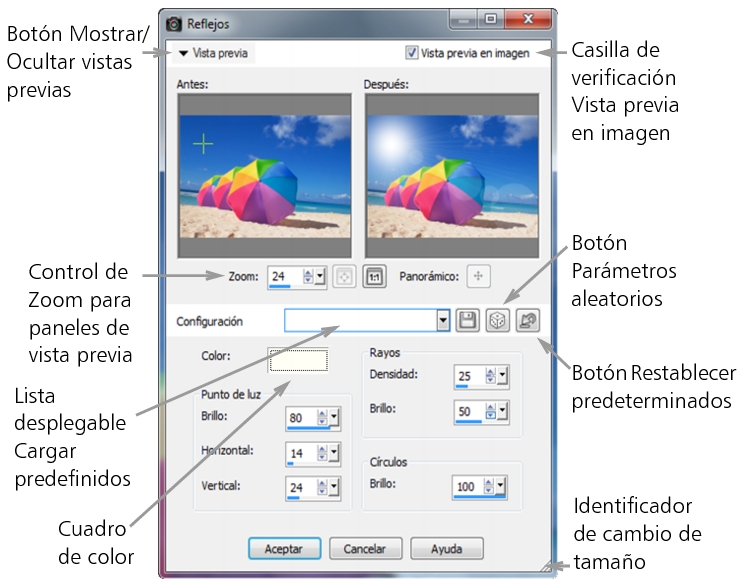
Task: Click the Aceptar button
Action: point(284,548)
